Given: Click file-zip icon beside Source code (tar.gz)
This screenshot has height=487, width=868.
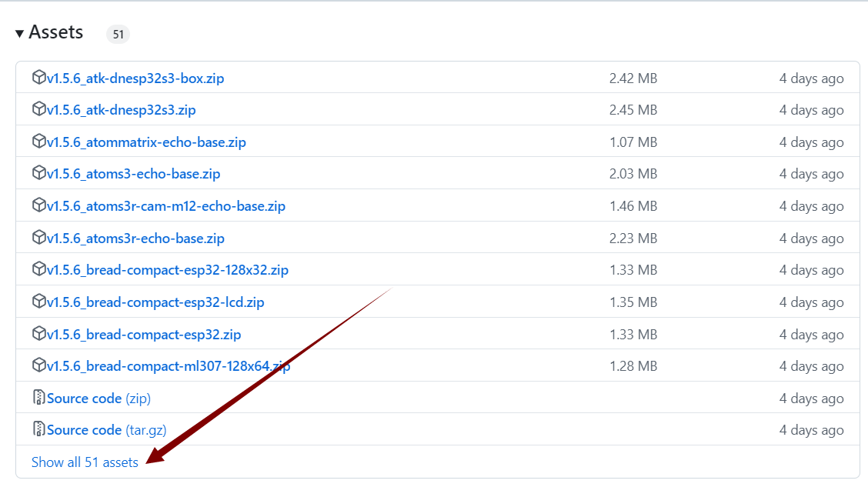Looking at the screenshot, I should tap(38, 429).
